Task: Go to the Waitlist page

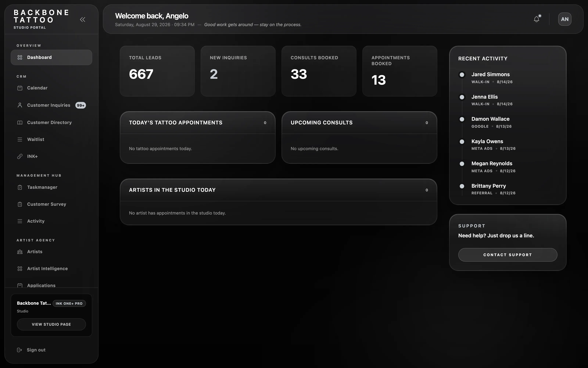Action: pyautogui.click(x=51, y=139)
